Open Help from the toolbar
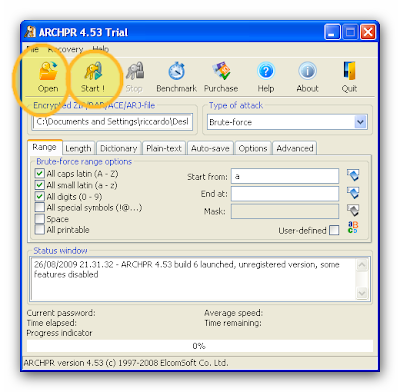The image size is (400, 392). coord(266,77)
